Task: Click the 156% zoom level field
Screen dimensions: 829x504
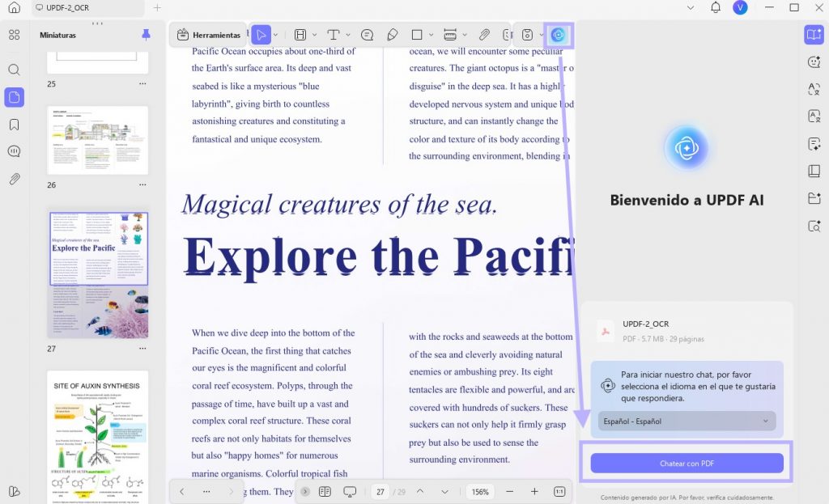Action: pyautogui.click(x=480, y=491)
